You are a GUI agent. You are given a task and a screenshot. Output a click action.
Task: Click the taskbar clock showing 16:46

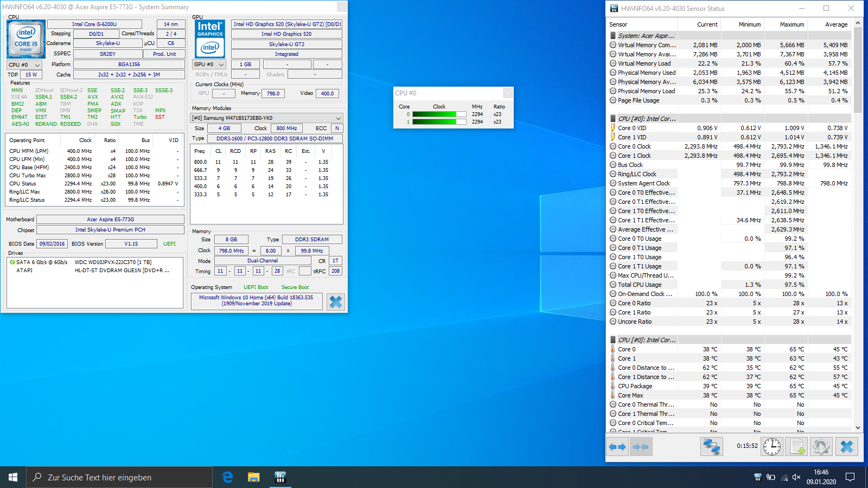coord(821,477)
